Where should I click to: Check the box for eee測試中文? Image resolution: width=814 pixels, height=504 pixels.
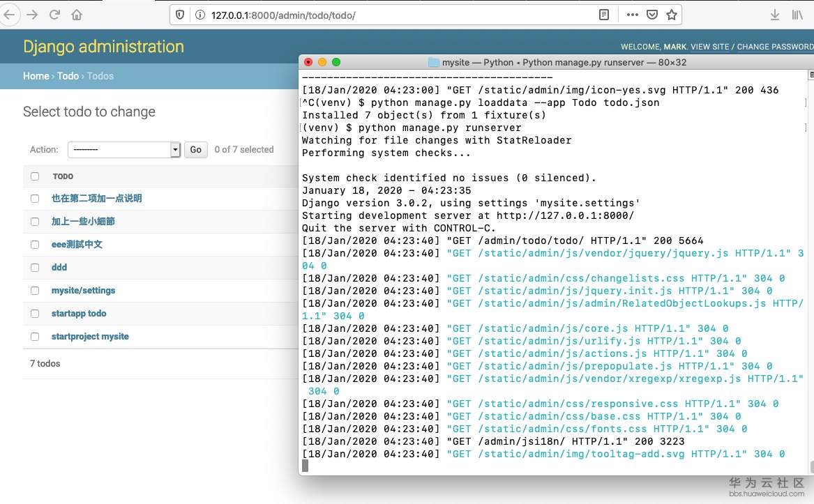click(x=35, y=245)
